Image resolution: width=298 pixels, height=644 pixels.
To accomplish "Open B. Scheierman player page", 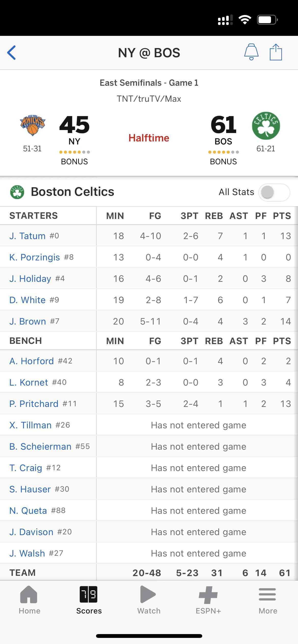I will pos(40,446).
